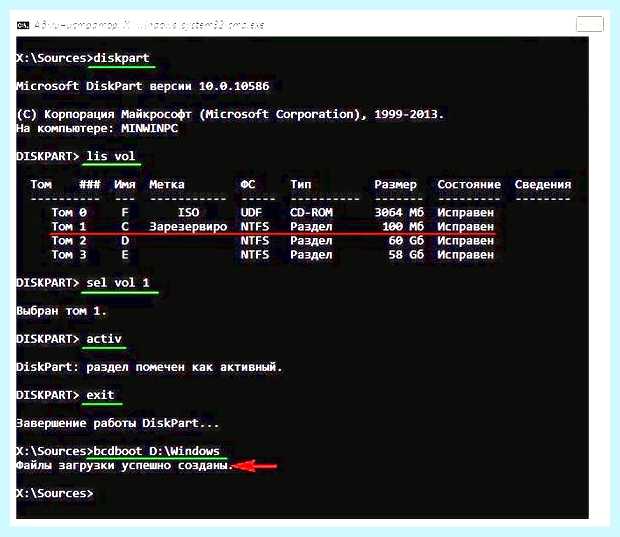Image resolution: width=620 pixels, height=537 pixels.
Task: Click the '100 Мб' size value
Action: tap(403, 227)
